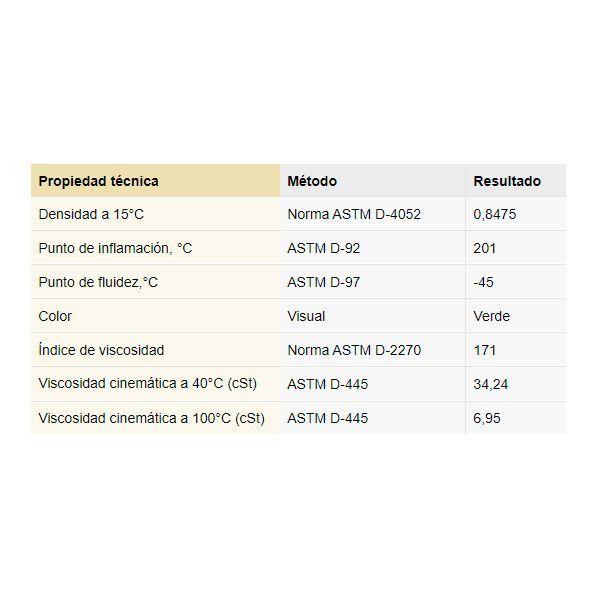Click the 201 result value
This screenshot has width=600, height=600.
point(484,248)
